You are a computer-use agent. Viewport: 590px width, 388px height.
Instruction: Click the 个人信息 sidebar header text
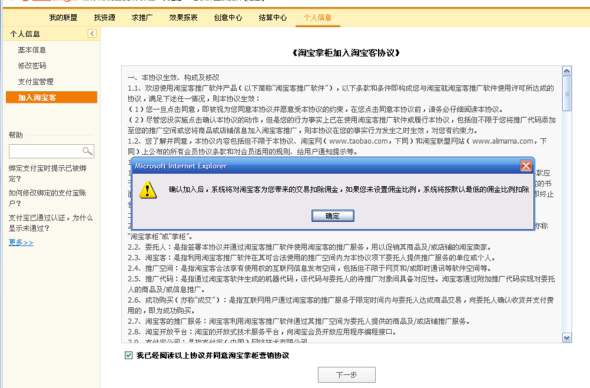[x=25, y=34]
